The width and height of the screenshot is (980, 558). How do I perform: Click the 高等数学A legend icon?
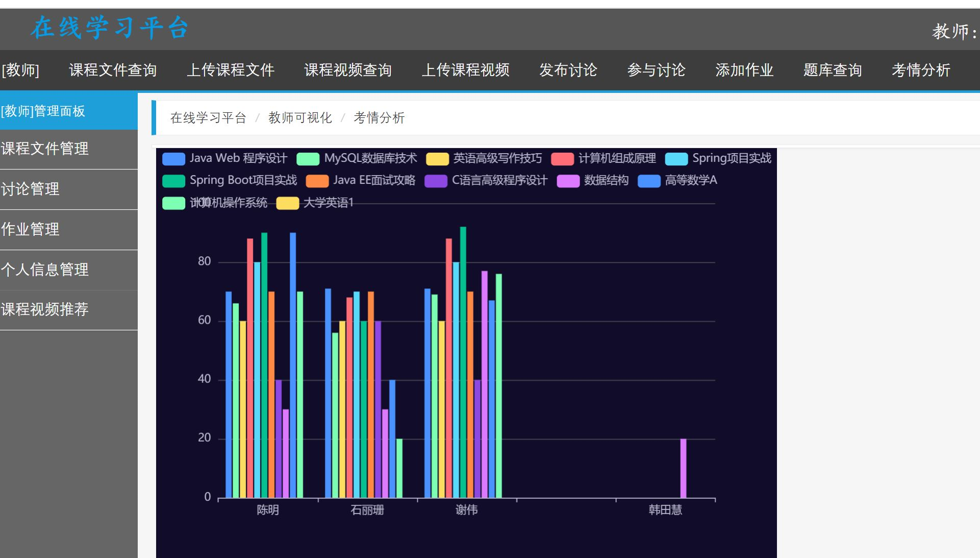point(649,181)
